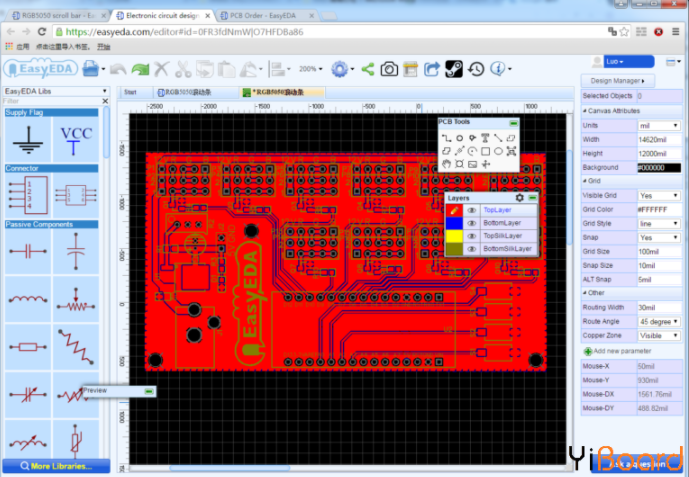Clear the library filter with X
689x477 pixels.
coord(105,101)
